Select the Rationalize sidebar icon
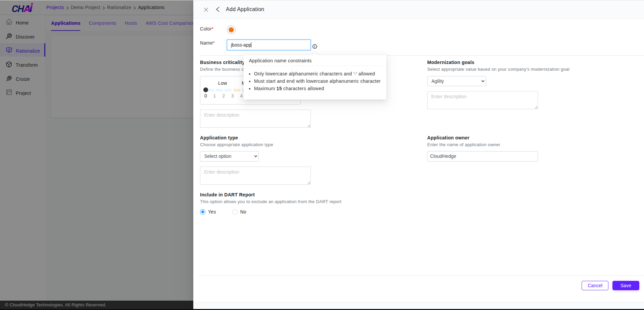Image resolution: width=644 pixels, height=310 pixels. (9, 50)
